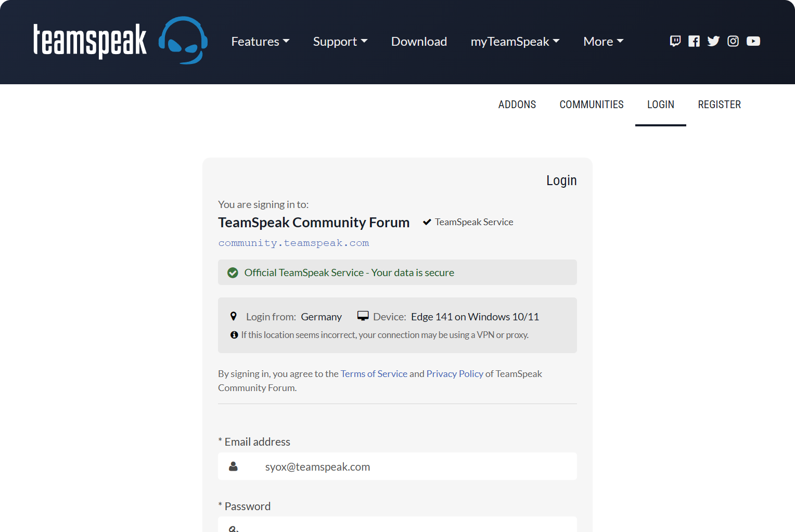Open the Facebook social icon

coord(694,41)
